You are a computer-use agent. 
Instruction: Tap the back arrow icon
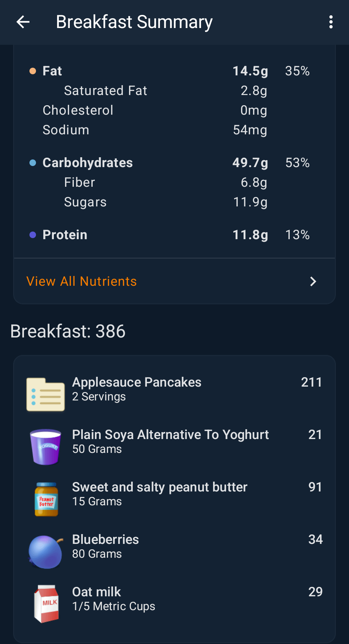(x=23, y=22)
